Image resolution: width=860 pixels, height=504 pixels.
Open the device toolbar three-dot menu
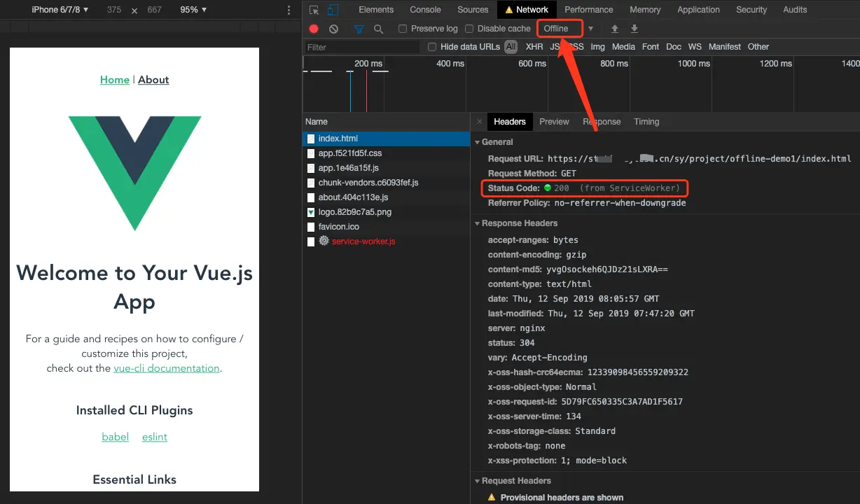[x=289, y=10]
